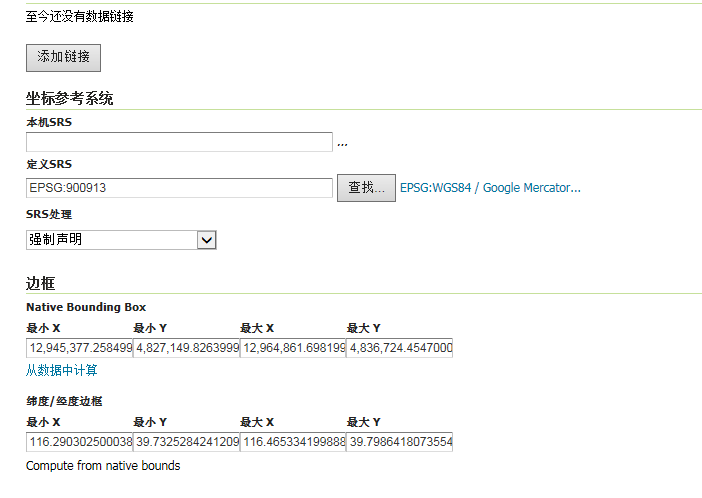The height and width of the screenshot is (498, 702).
Task: Select lat/lon 最小 X field 116.290302500038
Action: point(80,442)
